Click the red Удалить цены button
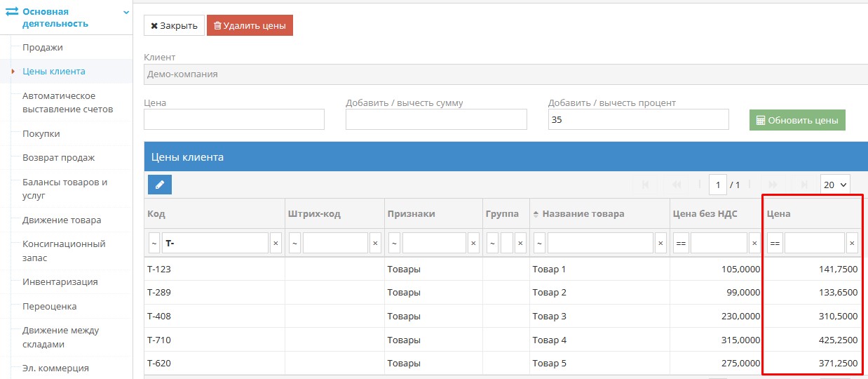Viewport: 868px width, 379px height. point(250,25)
